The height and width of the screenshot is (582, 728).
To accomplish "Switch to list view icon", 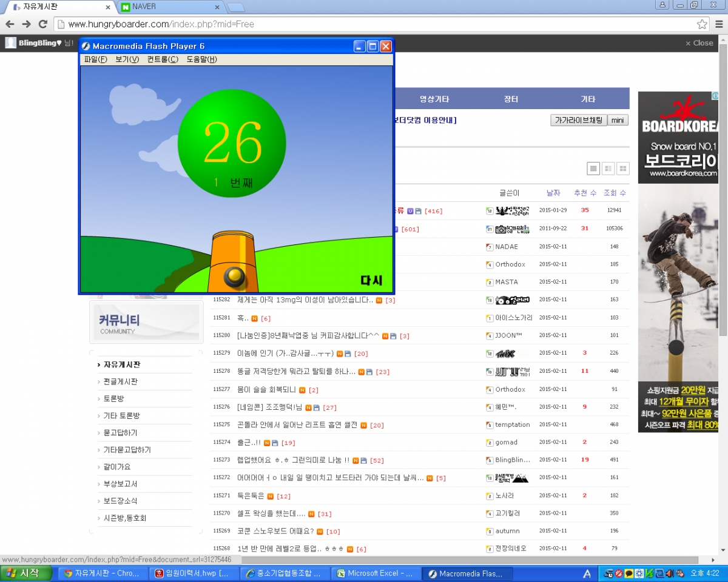I will pos(593,169).
